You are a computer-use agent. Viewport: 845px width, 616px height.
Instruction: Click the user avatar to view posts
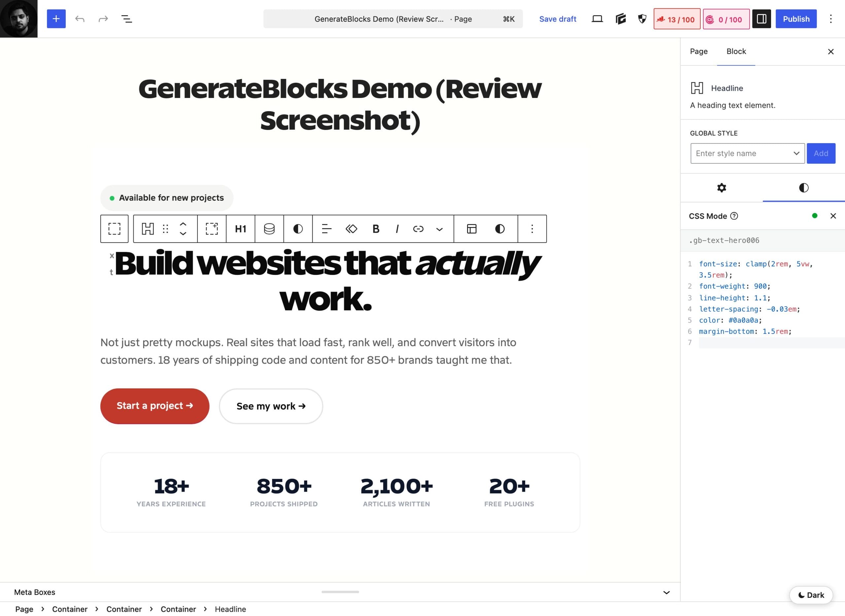[19, 19]
